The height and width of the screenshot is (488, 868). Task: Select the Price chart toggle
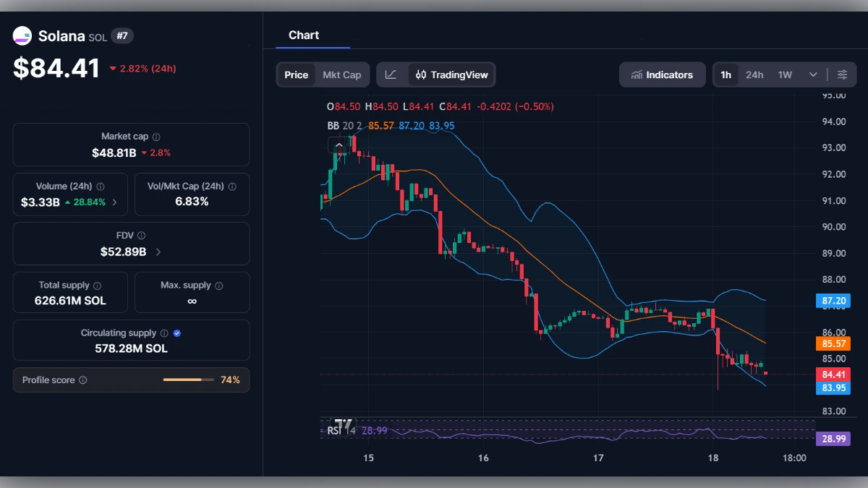[x=296, y=74]
